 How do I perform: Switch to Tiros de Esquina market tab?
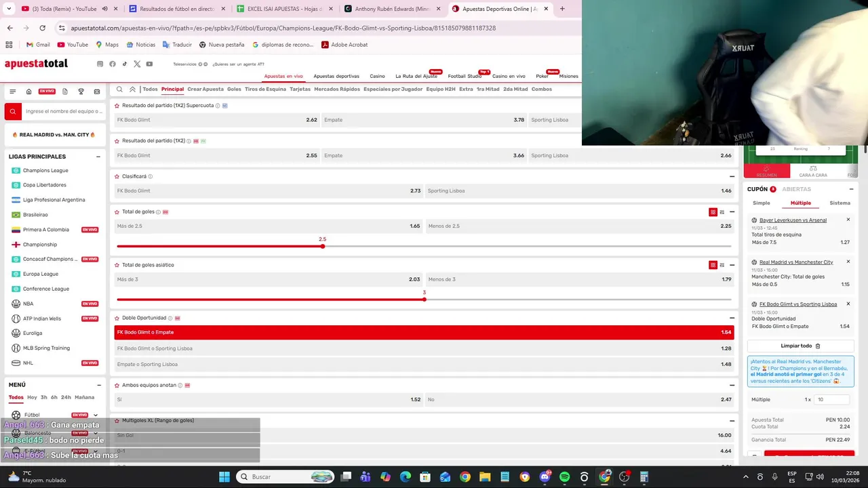tap(265, 89)
